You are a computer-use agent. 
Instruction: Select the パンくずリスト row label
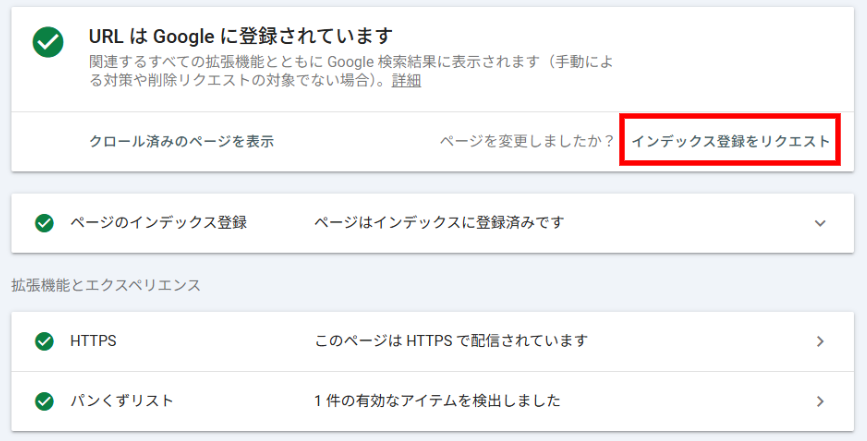(121, 401)
